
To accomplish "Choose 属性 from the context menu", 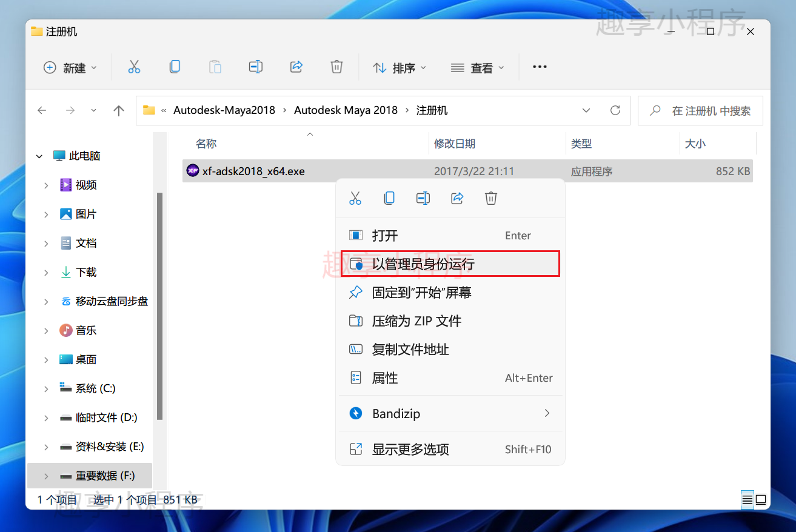I will (x=450, y=378).
